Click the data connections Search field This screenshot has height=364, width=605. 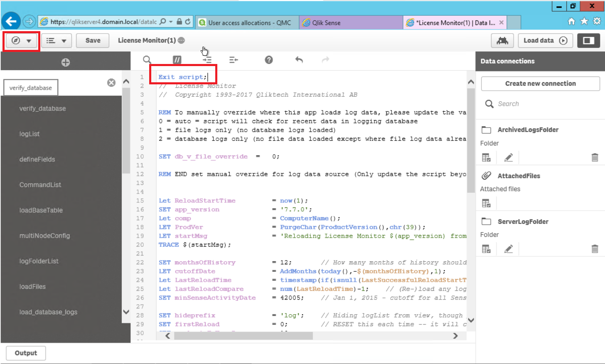[540, 104]
